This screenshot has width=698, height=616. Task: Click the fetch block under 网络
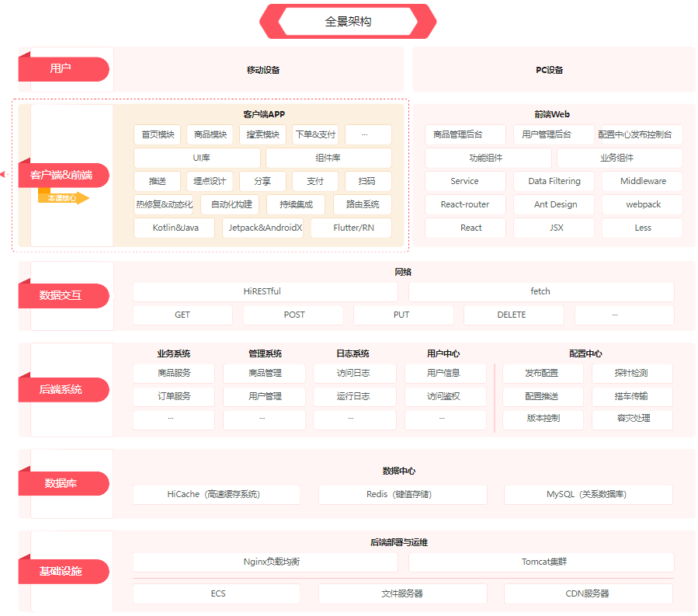pos(541,291)
